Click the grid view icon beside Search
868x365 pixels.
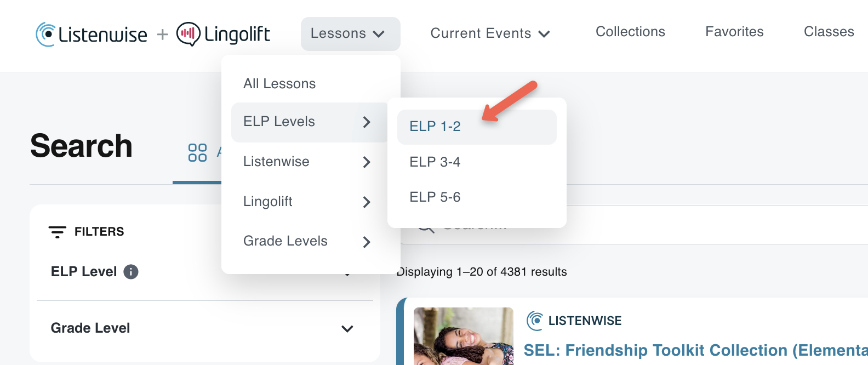click(197, 153)
